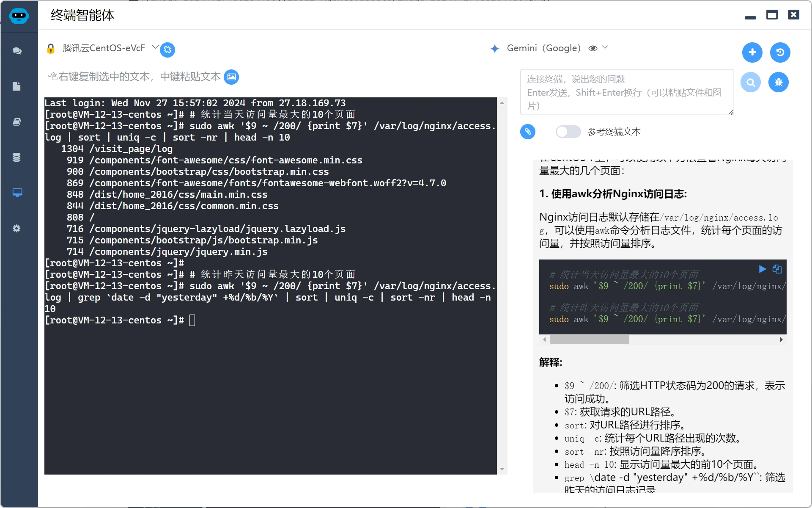Open conversation history icon
Screen dimensions: 812x508
click(780, 52)
